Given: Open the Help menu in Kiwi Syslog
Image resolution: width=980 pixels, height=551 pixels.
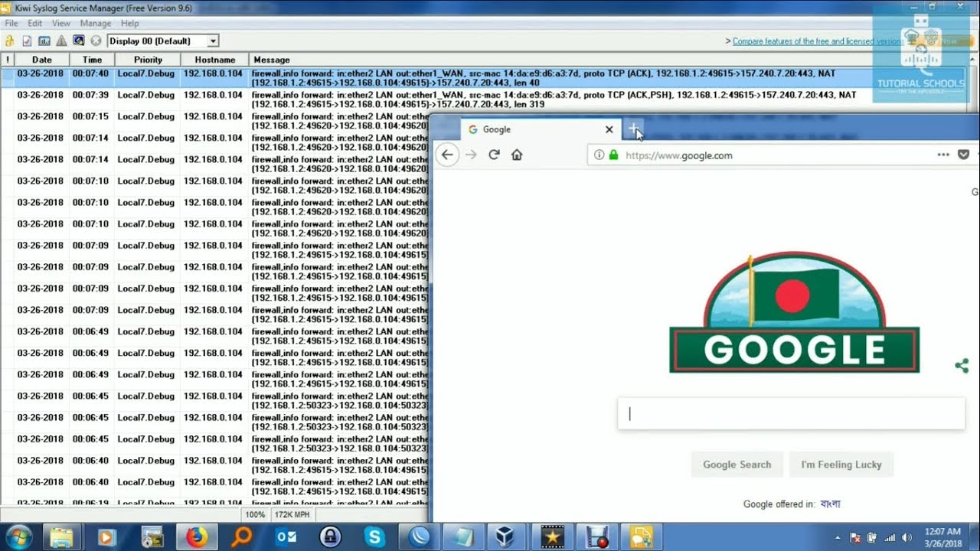Looking at the screenshot, I should pyautogui.click(x=129, y=24).
